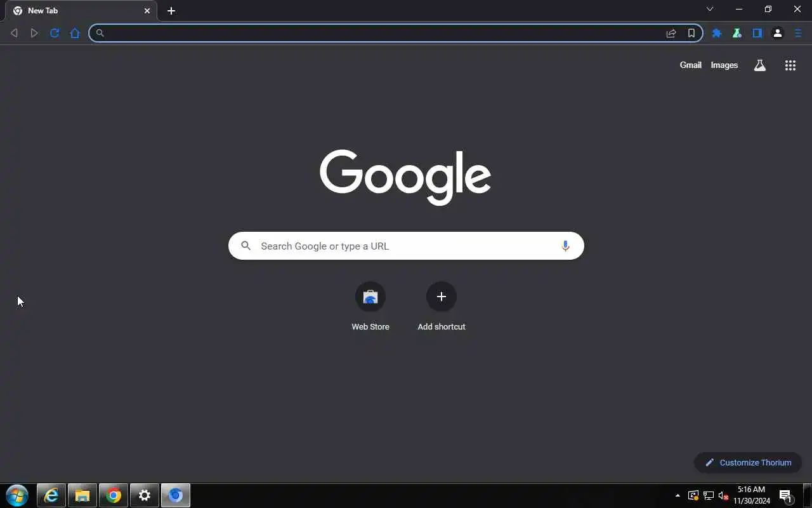Open the network tray icon
Screen dimensions: 812x508
pyautogui.click(x=709, y=495)
